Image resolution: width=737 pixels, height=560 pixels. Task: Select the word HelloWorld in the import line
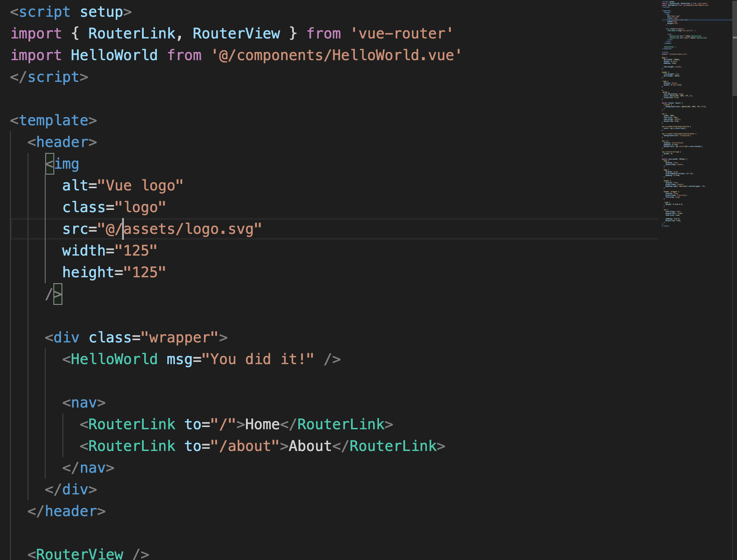(114, 55)
